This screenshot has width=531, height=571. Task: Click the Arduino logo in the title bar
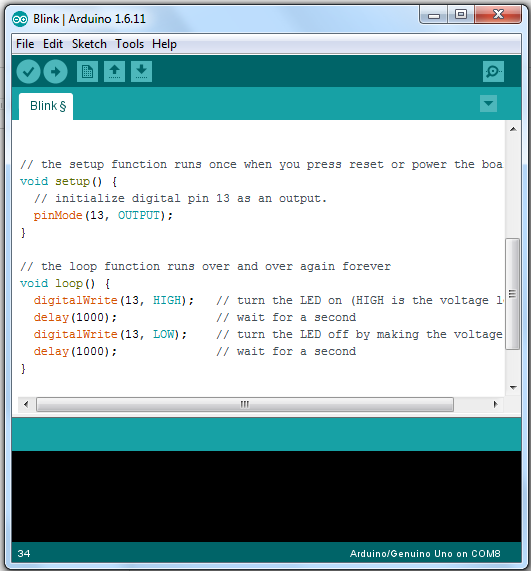coord(20,19)
